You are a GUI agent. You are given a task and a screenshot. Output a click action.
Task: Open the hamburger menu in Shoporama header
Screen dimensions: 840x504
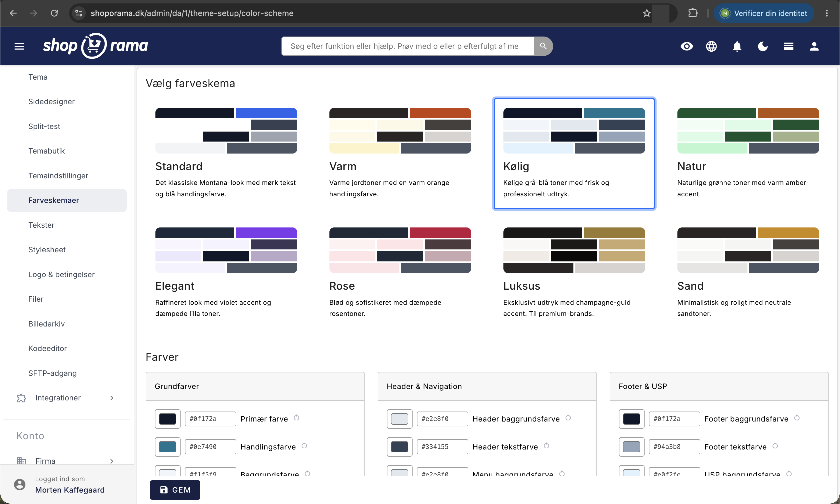click(19, 46)
